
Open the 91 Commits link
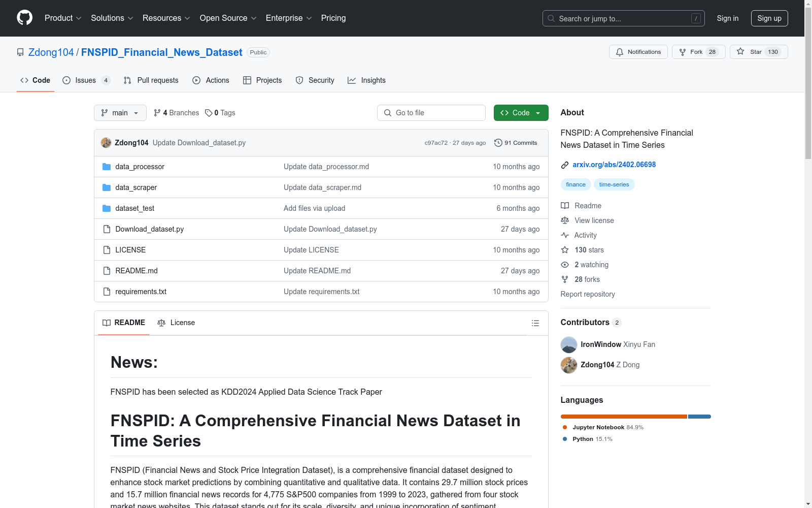click(516, 143)
